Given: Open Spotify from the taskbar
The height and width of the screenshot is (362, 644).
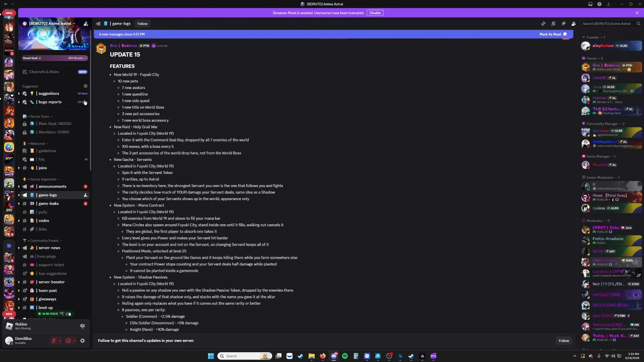Looking at the screenshot, I should 345,356.
